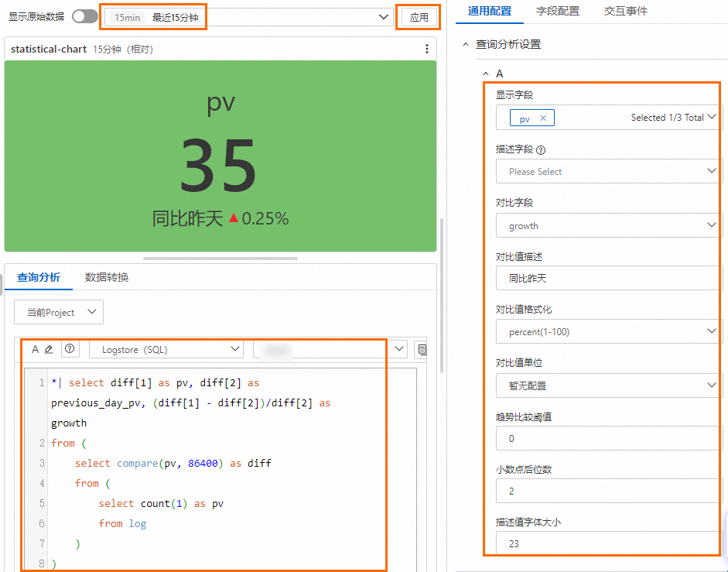Viewport: 728px width, 572px height.
Task: Click the 小数点后位数 input field
Action: tap(609, 491)
